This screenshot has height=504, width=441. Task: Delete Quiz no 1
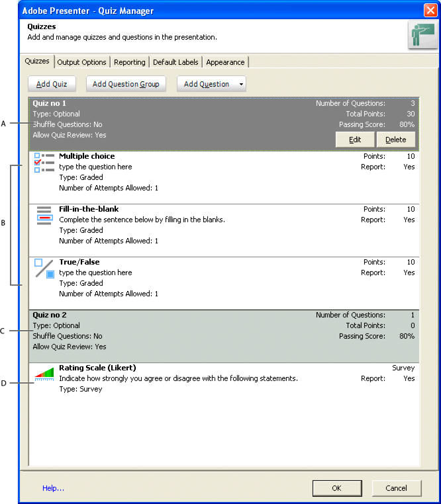pyautogui.click(x=395, y=140)
